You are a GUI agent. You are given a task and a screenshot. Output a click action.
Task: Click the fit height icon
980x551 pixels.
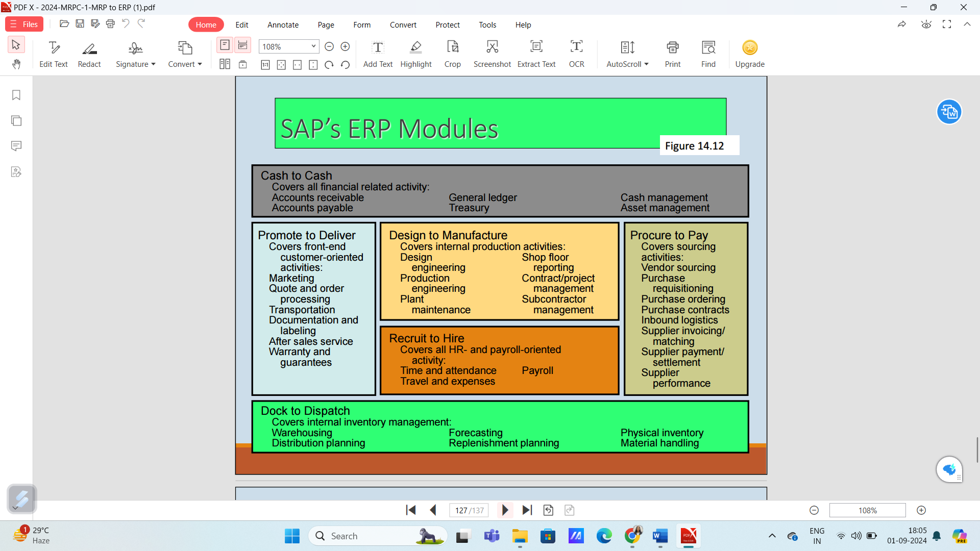tap(313, 65)
